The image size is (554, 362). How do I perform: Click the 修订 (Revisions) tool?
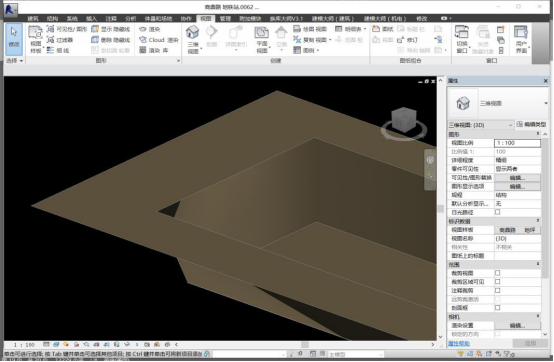(408, 40)
